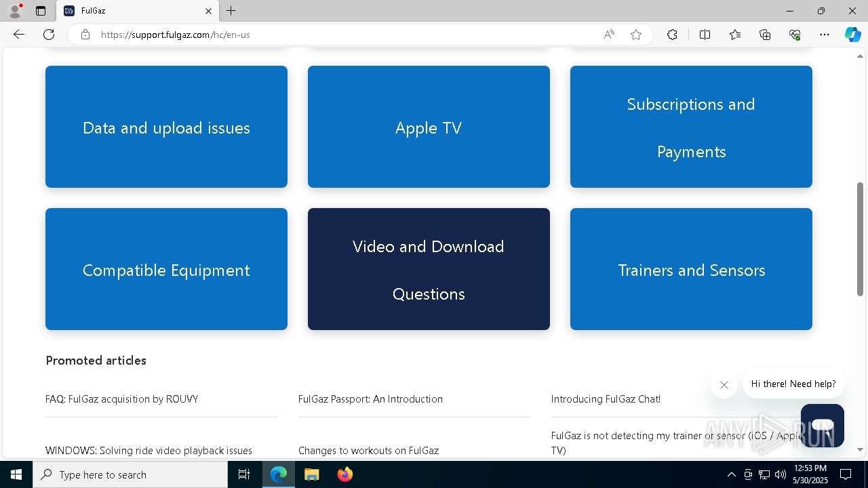Open a new tab with plus button
This screenshot has height=488, width=868.
click(231, 11)
